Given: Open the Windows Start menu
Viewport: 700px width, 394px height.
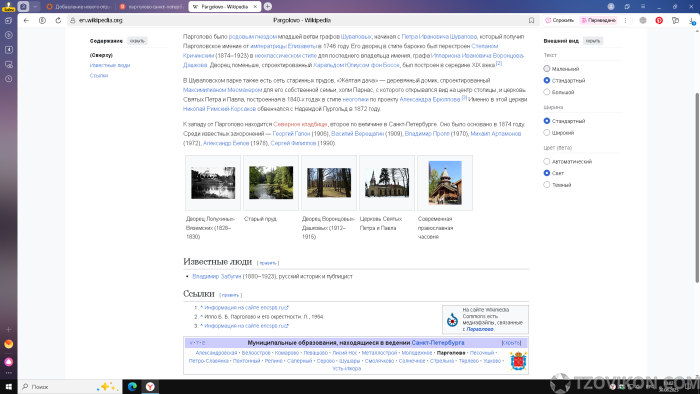Looking at the screenshot, I should [x=8, y=386].
